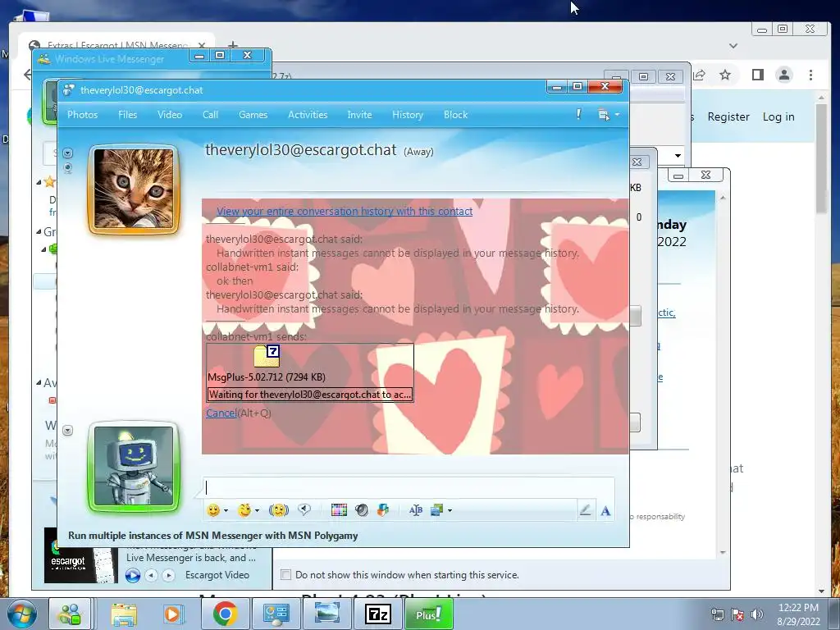The height and width of the screenshot is (630, 840).
Task: Click the colored cubes icon in chat toolbar
Action: 383,510
